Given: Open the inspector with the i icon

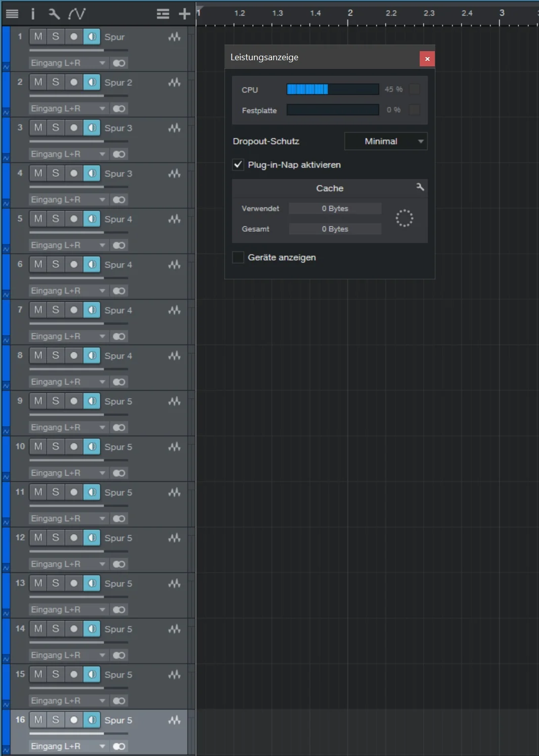Looking at the screenshot, I should click(33, 14).
